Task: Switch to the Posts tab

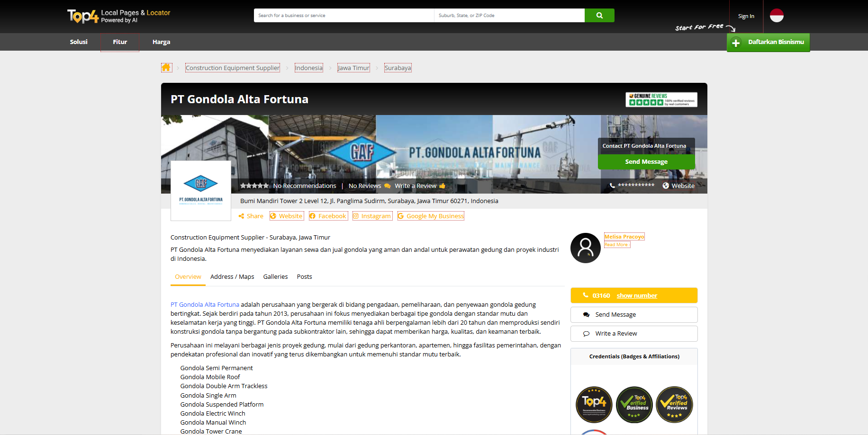Action: pos(304,277)
